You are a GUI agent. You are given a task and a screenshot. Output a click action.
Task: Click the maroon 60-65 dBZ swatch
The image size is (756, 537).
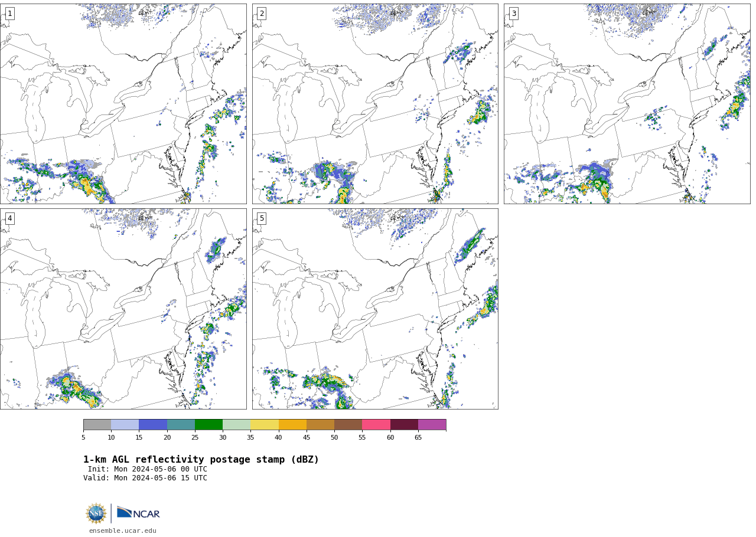coord(404,425)
